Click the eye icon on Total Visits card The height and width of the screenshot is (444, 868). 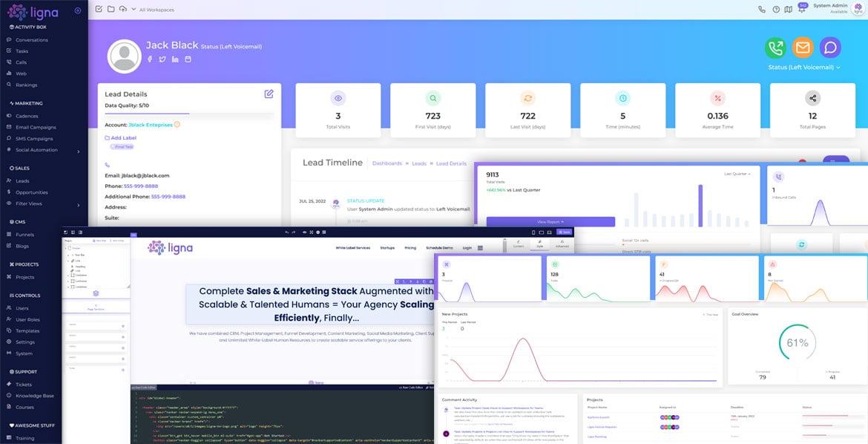(338, 98)
